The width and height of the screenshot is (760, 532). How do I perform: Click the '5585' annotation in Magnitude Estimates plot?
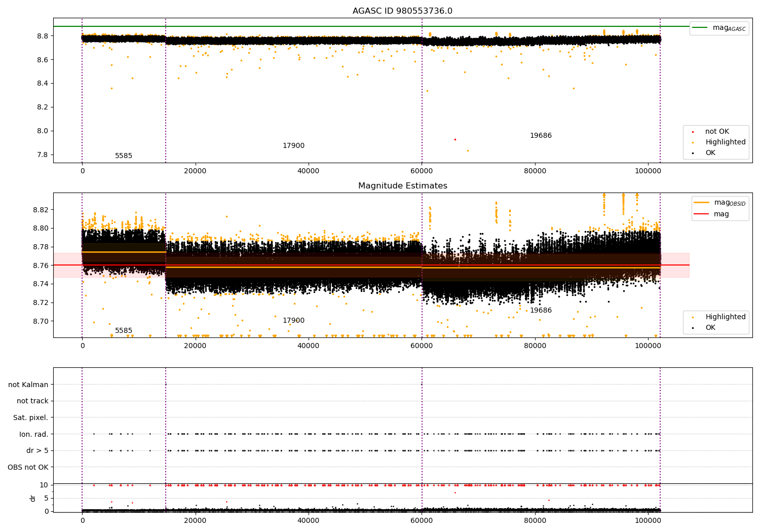pos(124,331)
